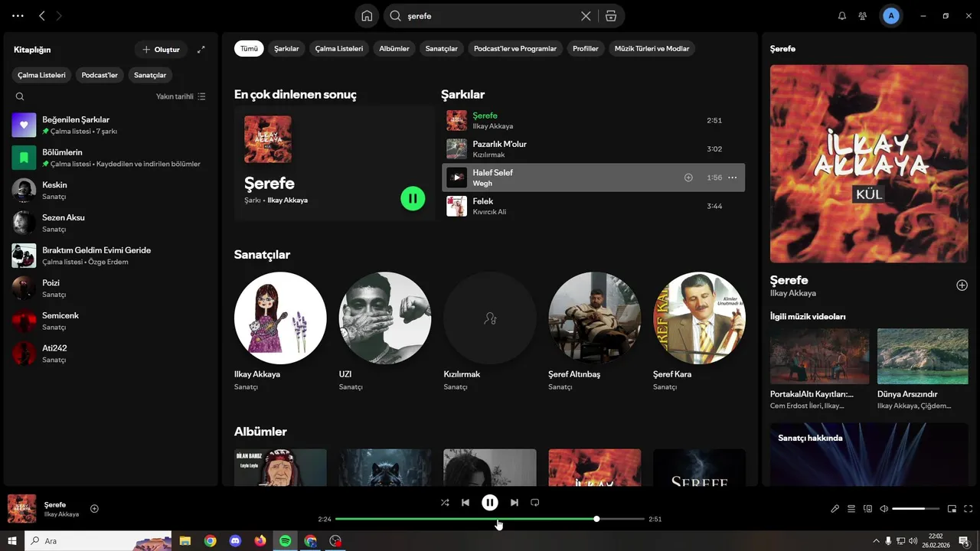Select the Tümü filter tab
The height and width of the screenshot is (551, 980).
(249, 48)
